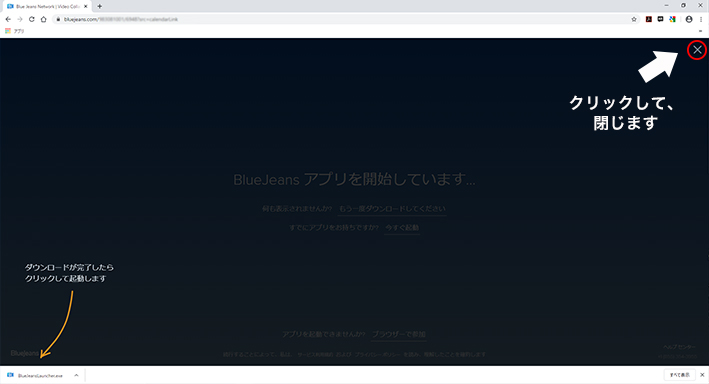Open the アプリ bookmarks shortcut
Screen dimensions: 709x384
pos(15,31)
